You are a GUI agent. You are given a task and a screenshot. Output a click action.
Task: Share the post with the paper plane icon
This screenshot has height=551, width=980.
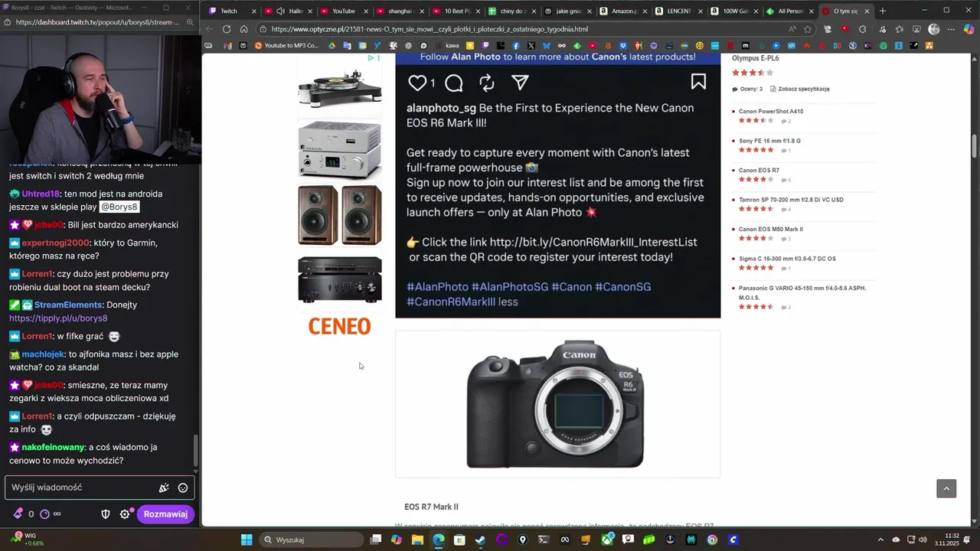(x=520, y=83)
